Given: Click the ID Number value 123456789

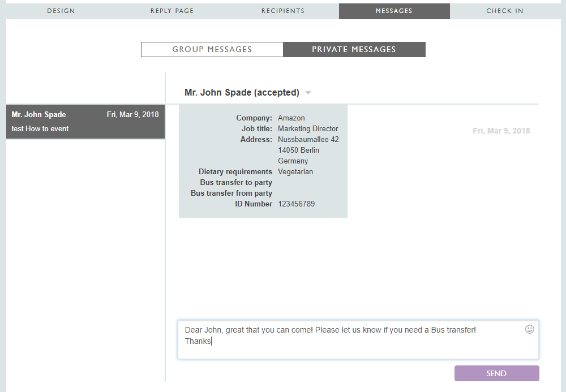Looking at the screenshot, I should pos(296,204).
